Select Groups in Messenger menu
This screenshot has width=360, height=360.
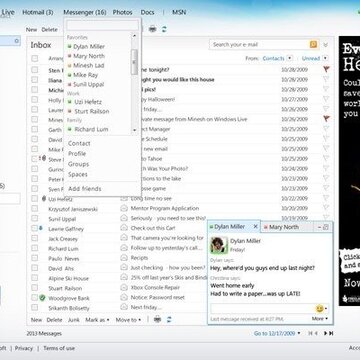pos(79,164)
